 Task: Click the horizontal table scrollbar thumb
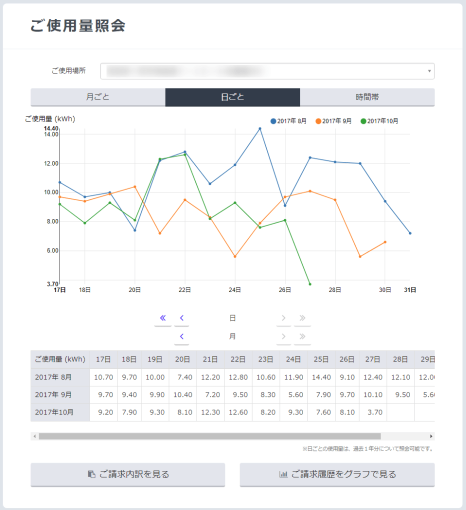pyautogui.click(x=210, y=436)
